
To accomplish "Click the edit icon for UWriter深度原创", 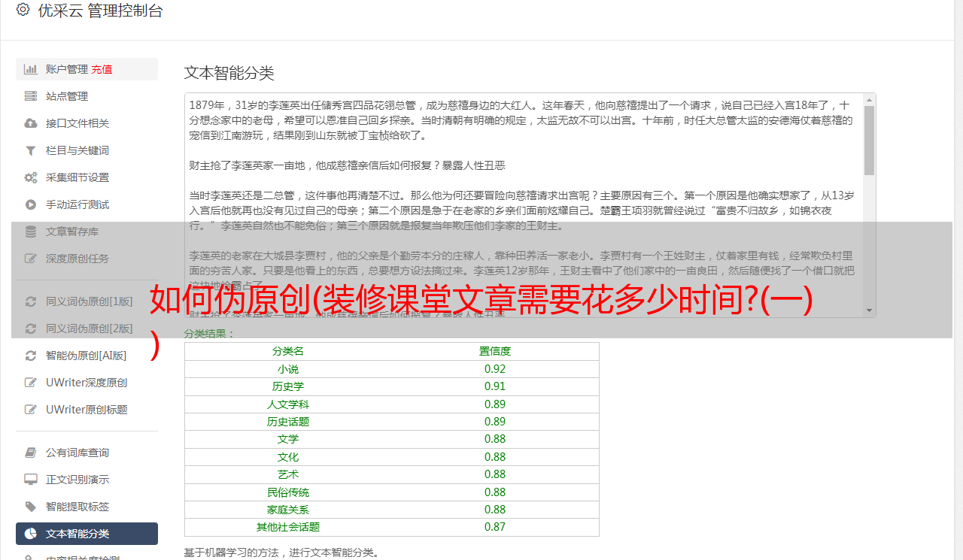I will (x=31, y=383).
